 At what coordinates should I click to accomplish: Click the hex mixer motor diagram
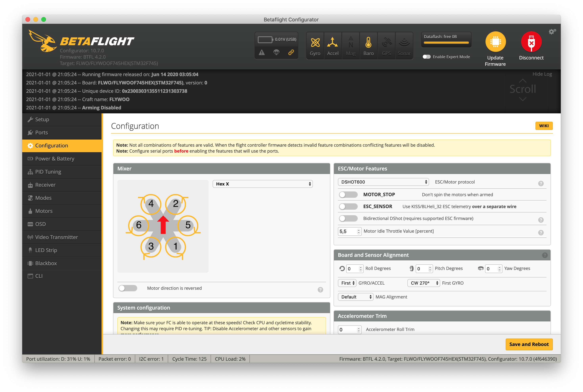[163, 226]
